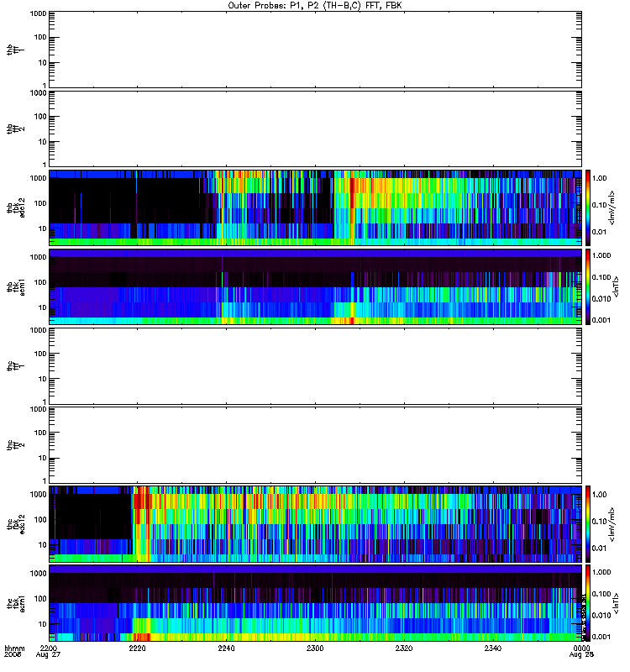Click the thb fbk scm1 color bar

[x=588, y=286]
